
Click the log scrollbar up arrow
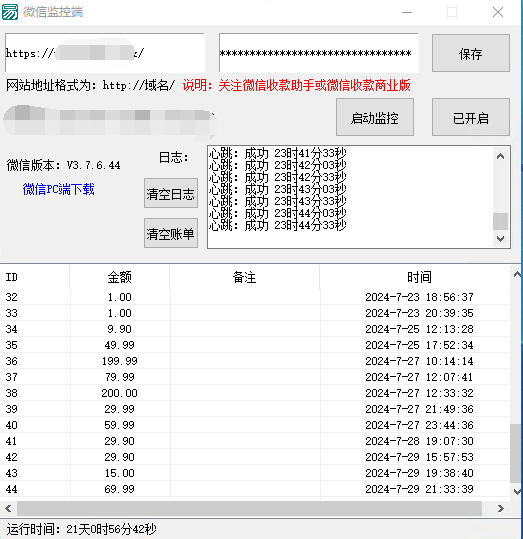click(x=501, y=156)
